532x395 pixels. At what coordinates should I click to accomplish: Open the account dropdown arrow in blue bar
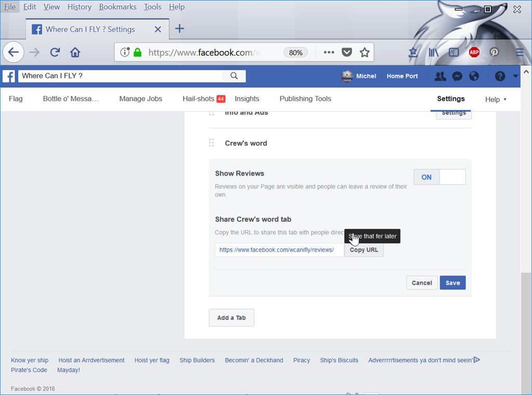coord(515,76)
